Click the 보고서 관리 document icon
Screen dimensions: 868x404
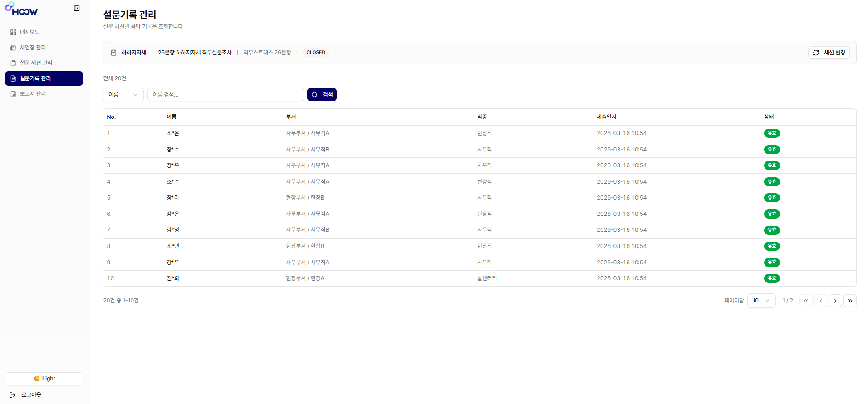coord(13,94)
